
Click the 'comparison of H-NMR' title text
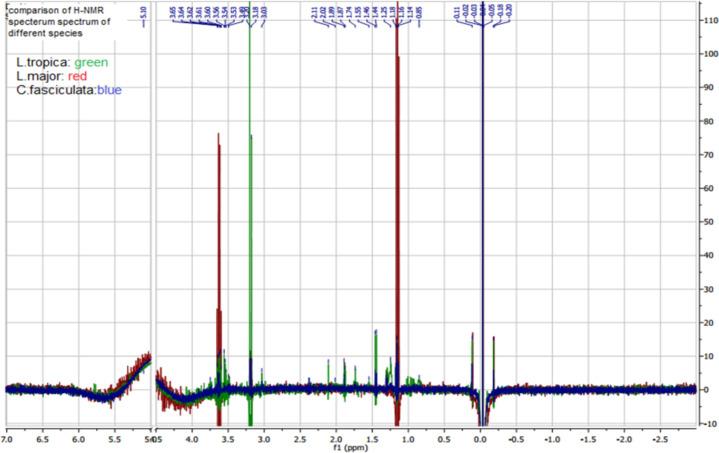click(x=56, y=11)
